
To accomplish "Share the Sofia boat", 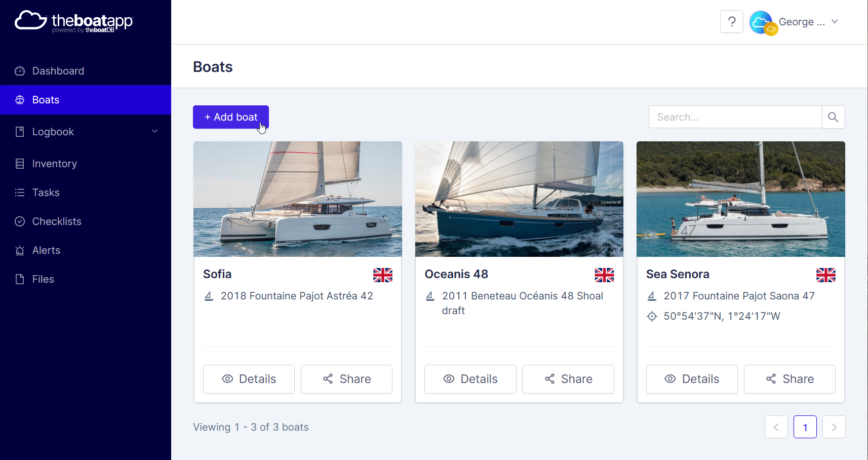I will [x=346, y=379].
